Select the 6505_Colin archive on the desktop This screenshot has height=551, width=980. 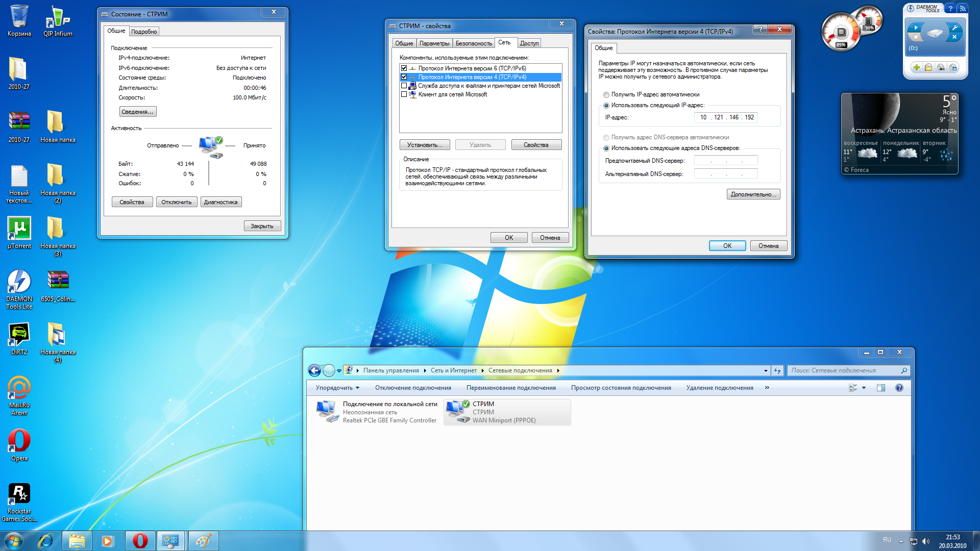58,286
